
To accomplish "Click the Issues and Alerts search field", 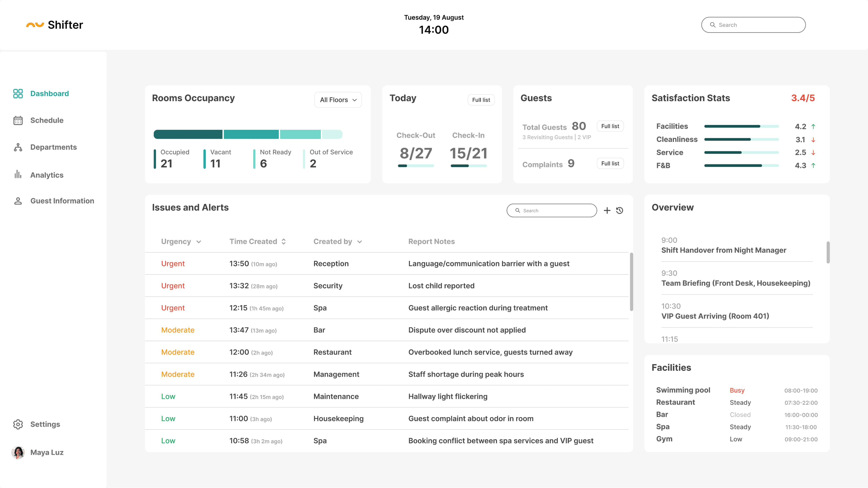I will tap(552, 211).
